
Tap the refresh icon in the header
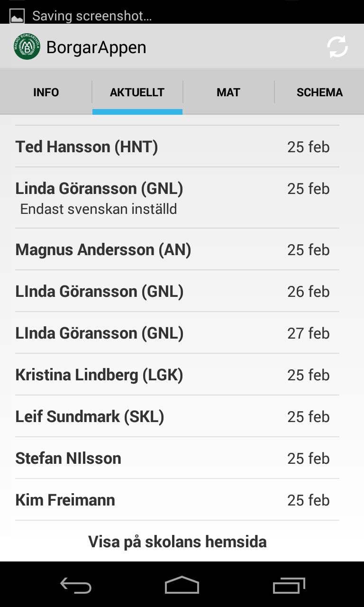[x=337, y=47]
